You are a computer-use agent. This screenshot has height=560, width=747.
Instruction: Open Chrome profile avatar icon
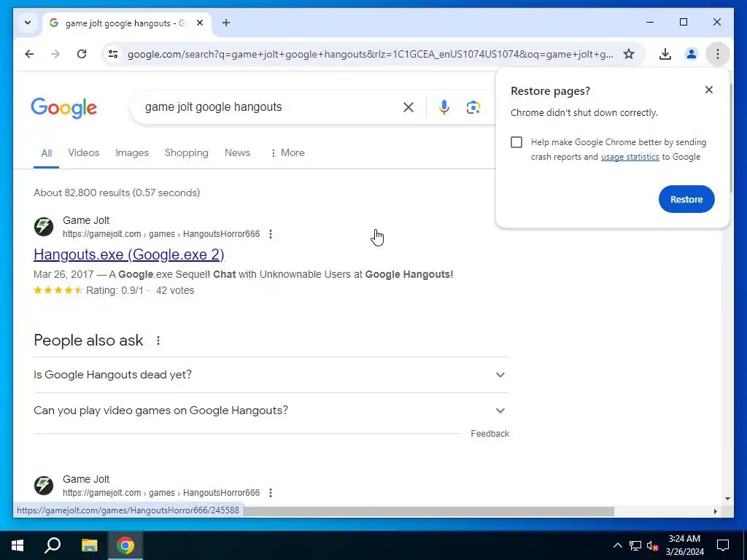point(692,54)
